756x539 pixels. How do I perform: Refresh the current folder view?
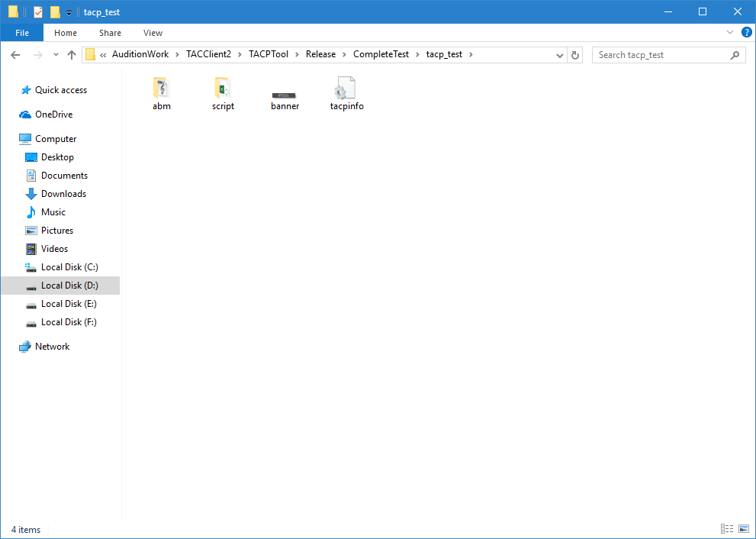tap(575, 55)
